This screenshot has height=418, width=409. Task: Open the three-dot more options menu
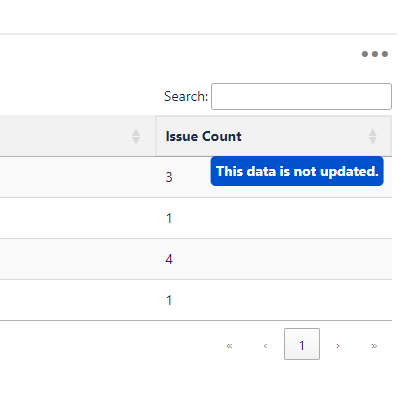[x=375, y=54]
